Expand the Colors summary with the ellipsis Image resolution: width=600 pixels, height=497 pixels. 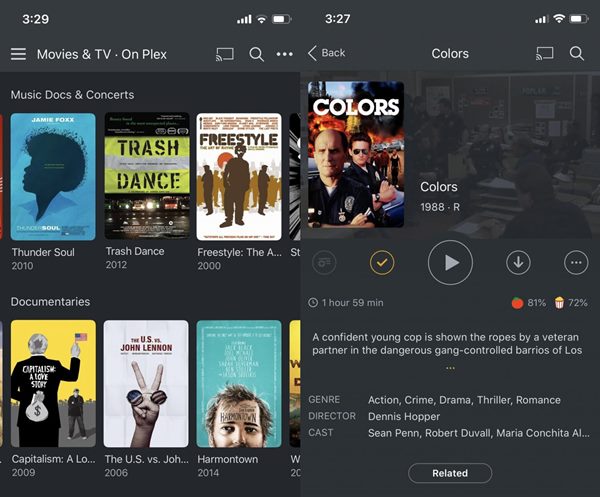point(450,368)
